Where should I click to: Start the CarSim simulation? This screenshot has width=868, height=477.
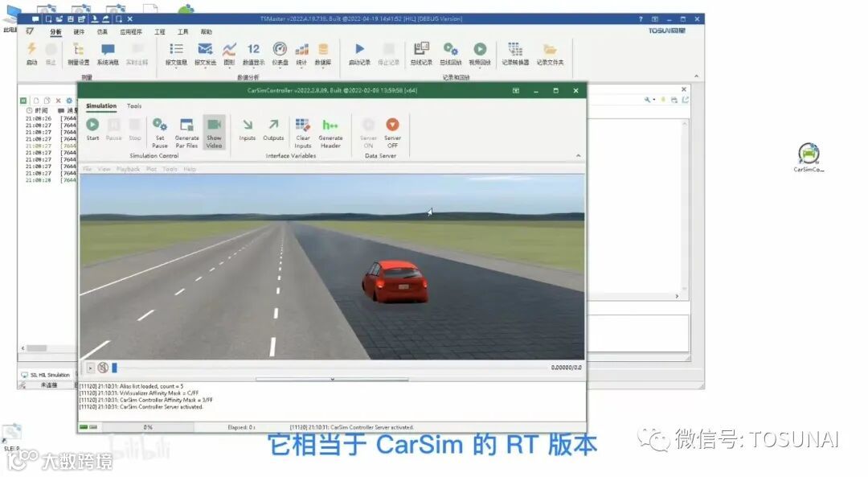tap(92, 129)
